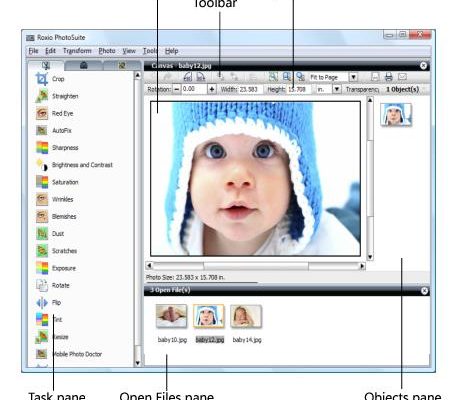This screenshot has width=462, height=400.
Task: Click canvas vertical scroll up arrow
Action: click(x=370, y=100)
